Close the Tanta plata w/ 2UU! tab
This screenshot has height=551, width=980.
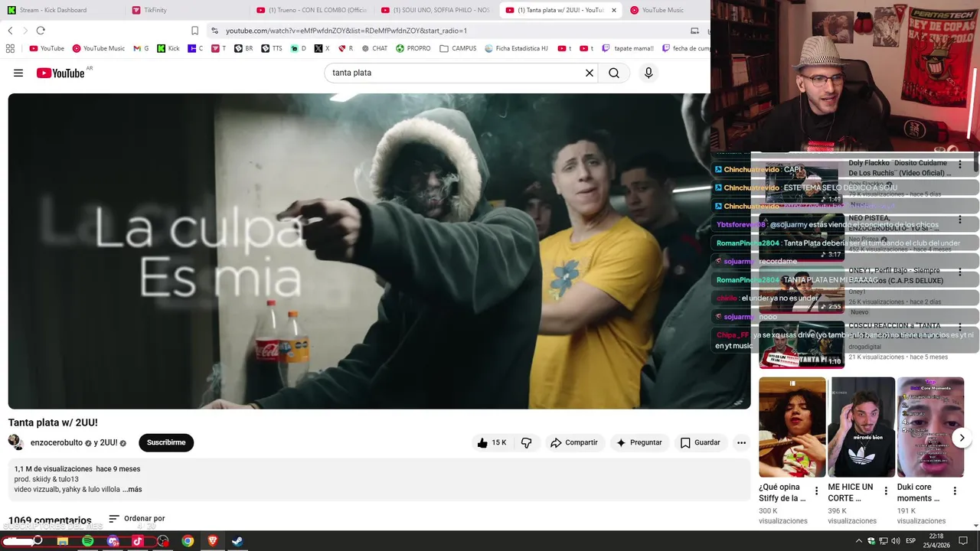(614, 10)
